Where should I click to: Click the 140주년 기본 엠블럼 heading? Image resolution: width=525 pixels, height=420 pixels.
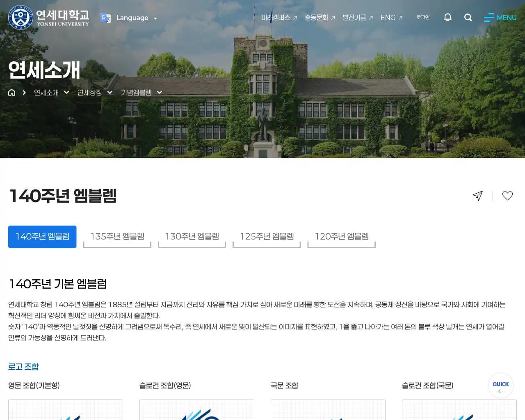pyautogui.click(x=58, y=284)
